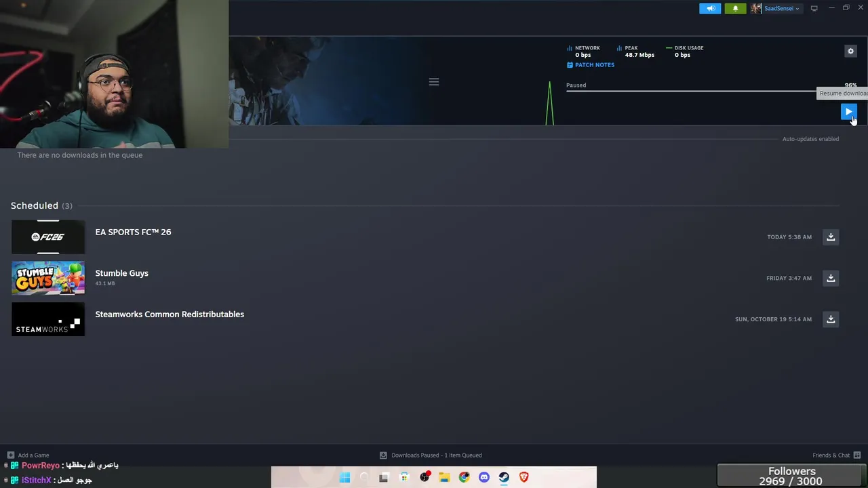Select the EA SPORTS FC™ 26 title
This screenshot has width=868, height=488.
[133, 232]
